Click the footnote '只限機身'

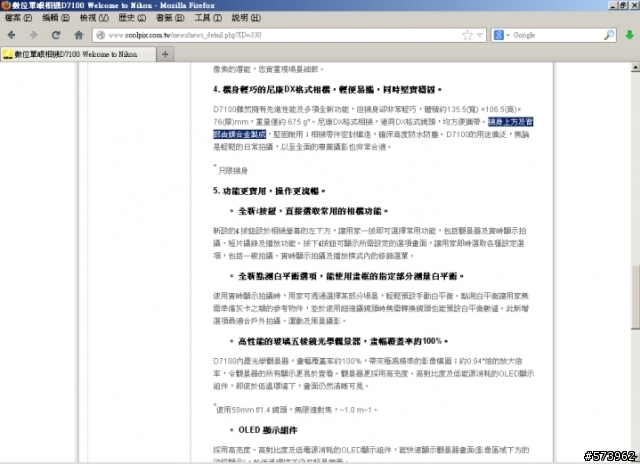(x=233, y=171)
